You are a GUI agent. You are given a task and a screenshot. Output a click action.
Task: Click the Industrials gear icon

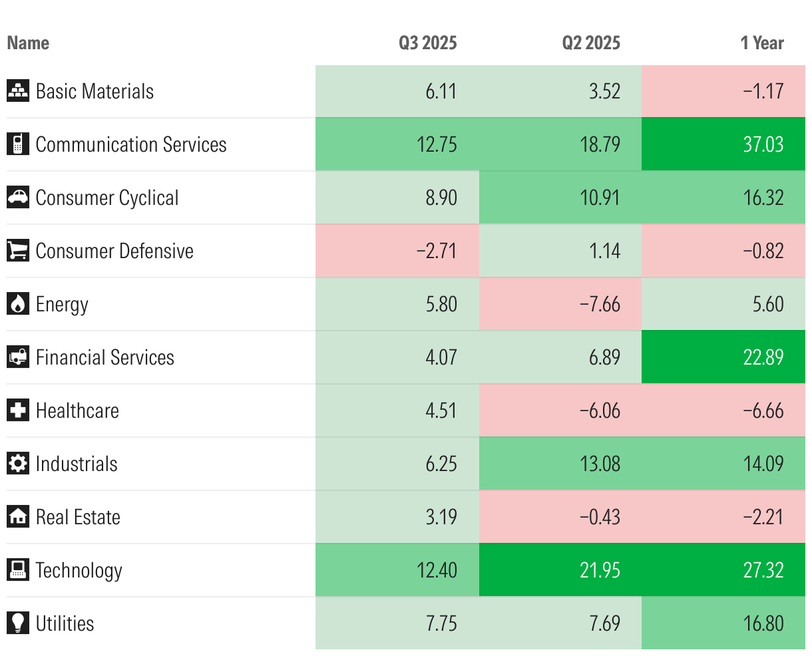(x=18, y=464)
